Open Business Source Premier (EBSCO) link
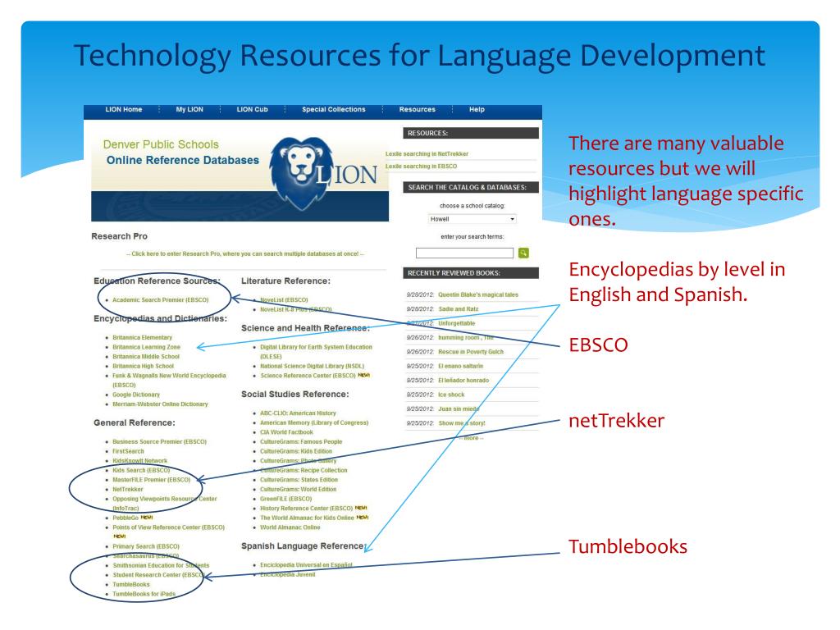The width and height of the screenshot is (840, 630). tap(160, 442)
